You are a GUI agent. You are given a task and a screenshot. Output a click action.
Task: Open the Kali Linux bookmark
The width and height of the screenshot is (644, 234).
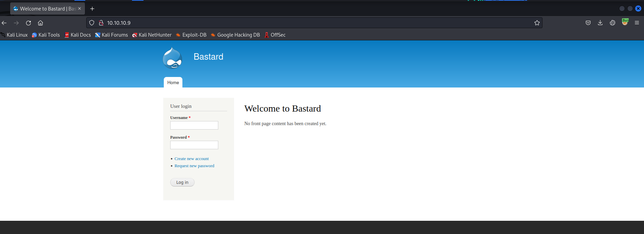coord(14,35)
